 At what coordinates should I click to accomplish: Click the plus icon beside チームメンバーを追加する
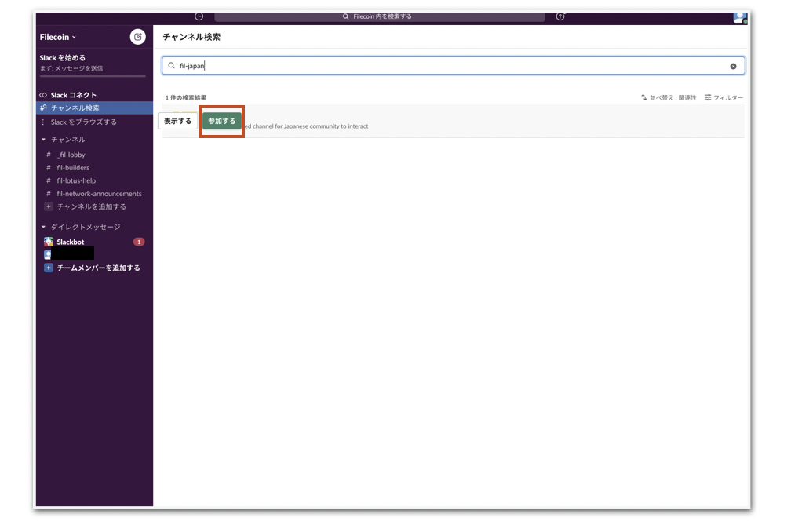[x=49, y=268]
